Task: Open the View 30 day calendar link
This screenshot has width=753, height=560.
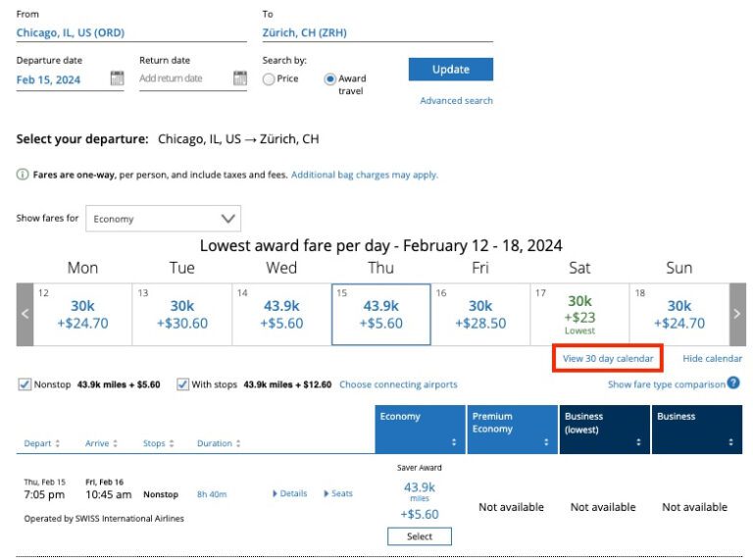Action: [x=608, y=359]
